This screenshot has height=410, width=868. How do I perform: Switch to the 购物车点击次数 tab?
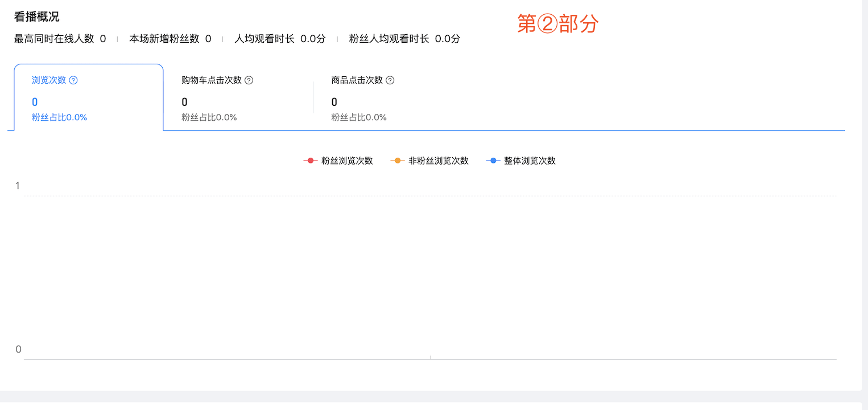coord(238,97)
